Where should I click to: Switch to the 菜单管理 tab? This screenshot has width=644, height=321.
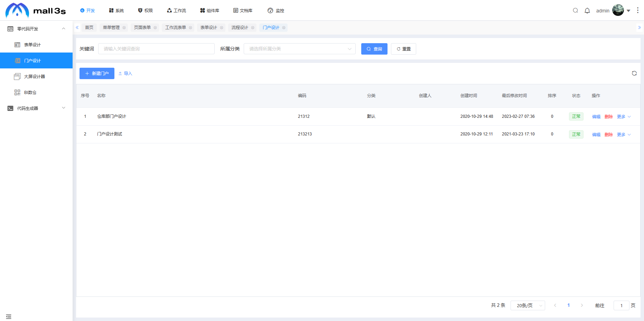tap(111, 28)
